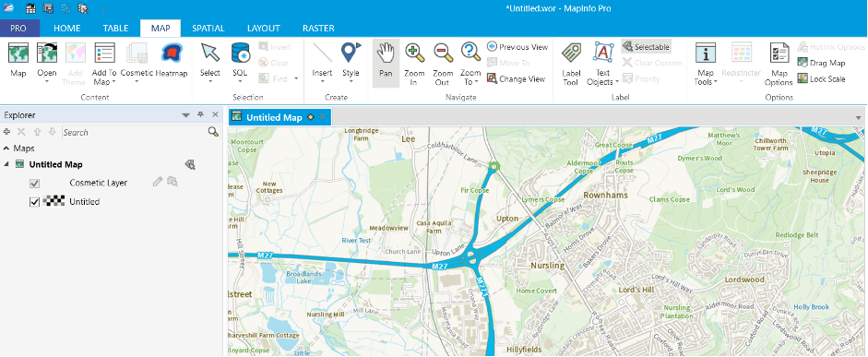
Task: Click the save workspace icon in title bar
Action: click(x=48, y=8)
